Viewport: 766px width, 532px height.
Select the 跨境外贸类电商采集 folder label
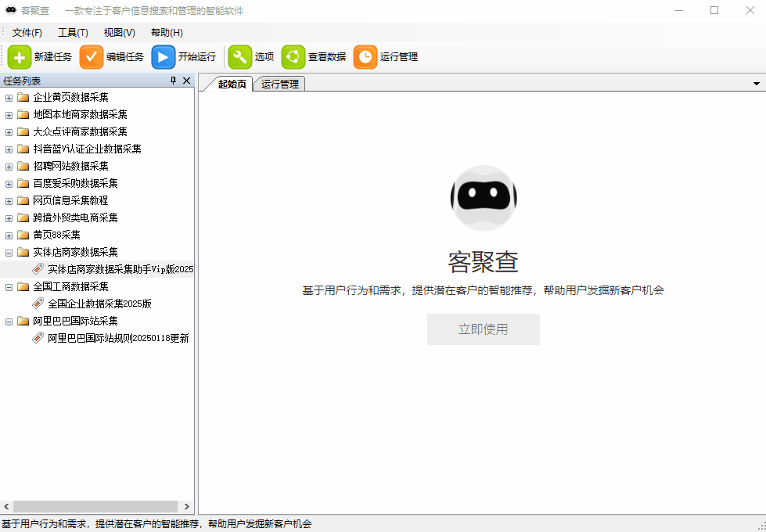[x=75, y=217]
